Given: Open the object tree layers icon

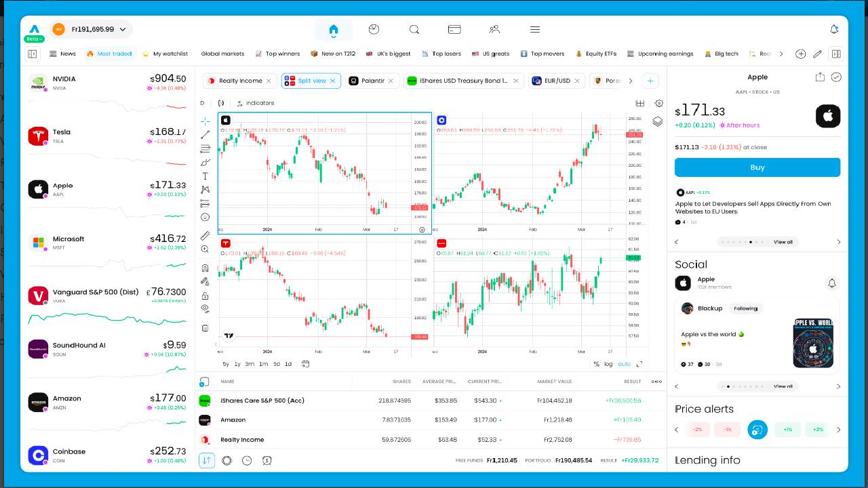Looking at the screenshot, I should tap(657, 121).
